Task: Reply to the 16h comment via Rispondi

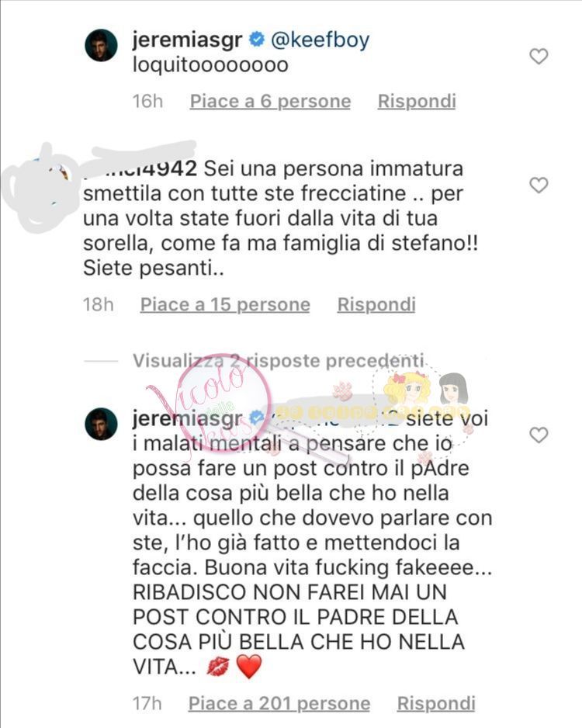Action: pyautogui.click(x=417, y=101)
